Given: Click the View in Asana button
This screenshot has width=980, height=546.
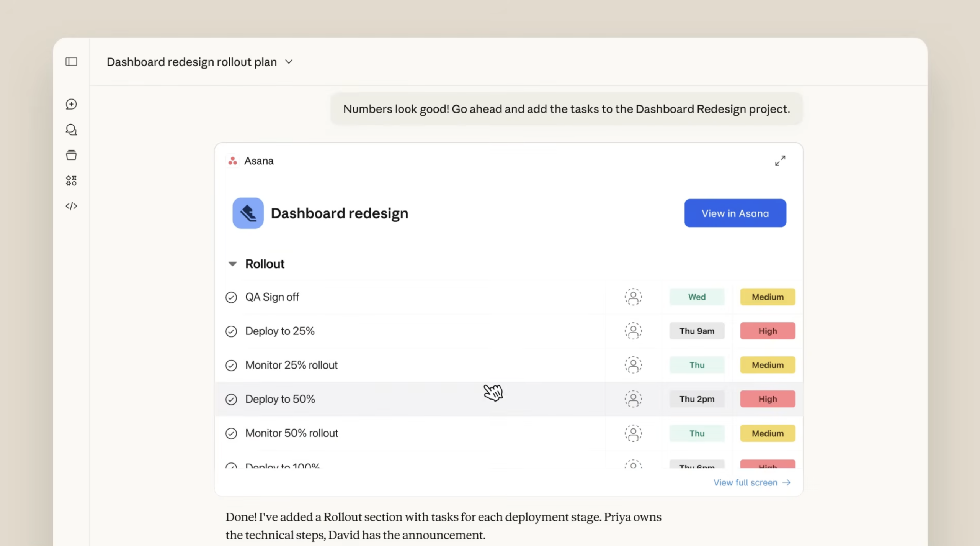Looking at the screenshot, I should click(735, 213).
